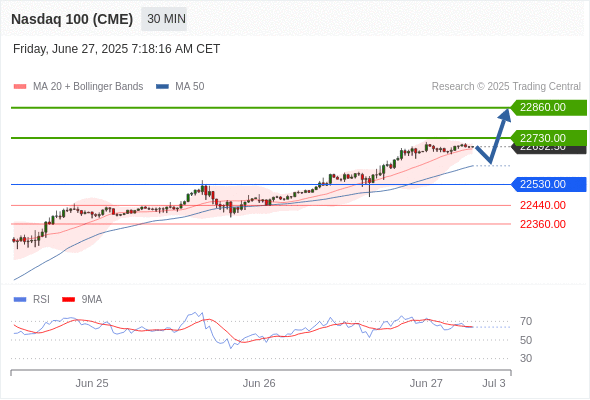Click the Research © 2025 Trading Central credit
The width and height of the screenshot is (590, 400).
point(506,87)
